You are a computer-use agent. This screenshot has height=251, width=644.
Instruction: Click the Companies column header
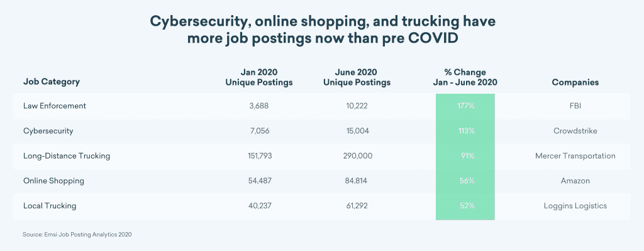(x=575, y=82)
